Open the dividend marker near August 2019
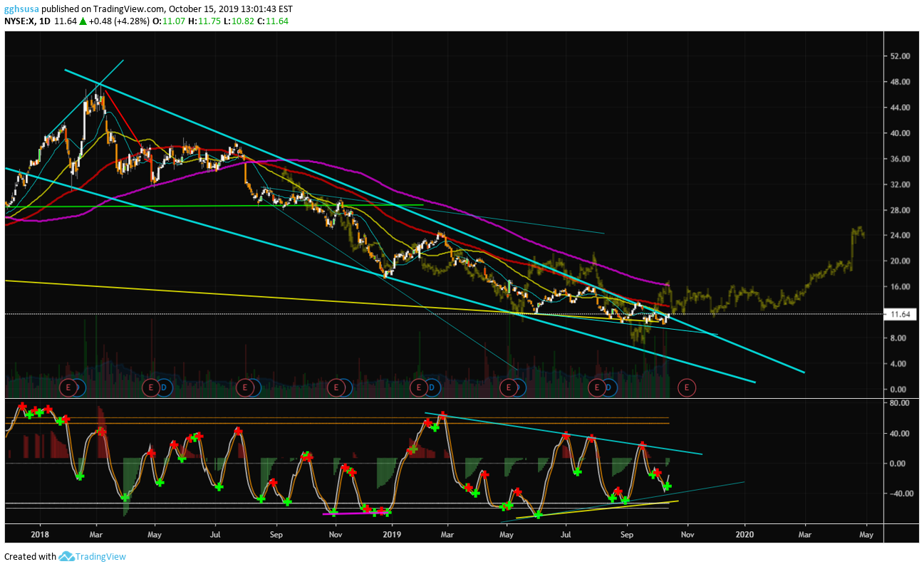The image size is (924, 569). (x=609, y=387)
